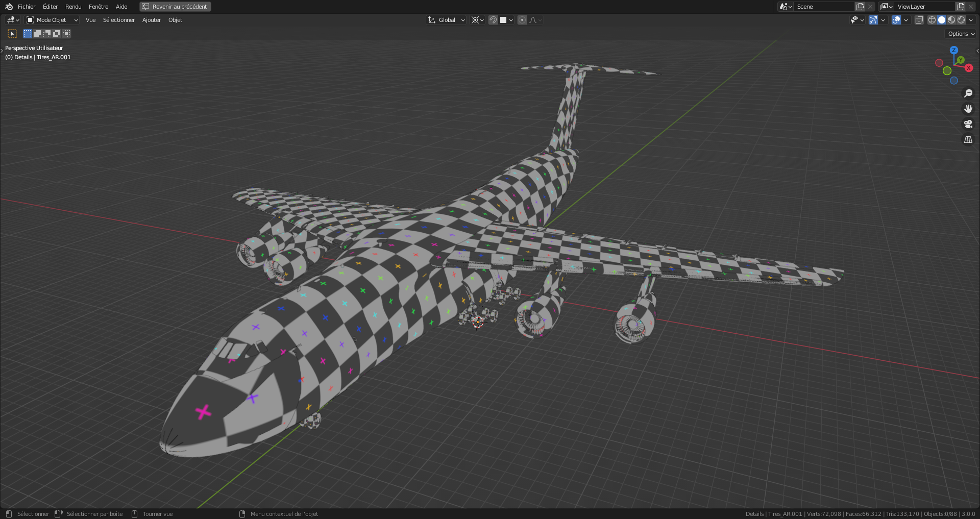Click the pan view hand icon
The image size is (980, 519).
click(968, 109)
